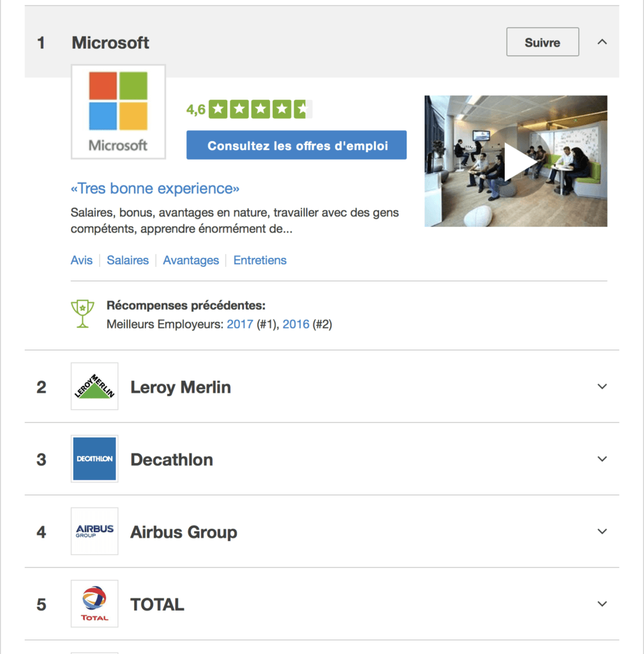
Task: Toggle follow for Microsoft with Suivre
Action: coord(542,41)
